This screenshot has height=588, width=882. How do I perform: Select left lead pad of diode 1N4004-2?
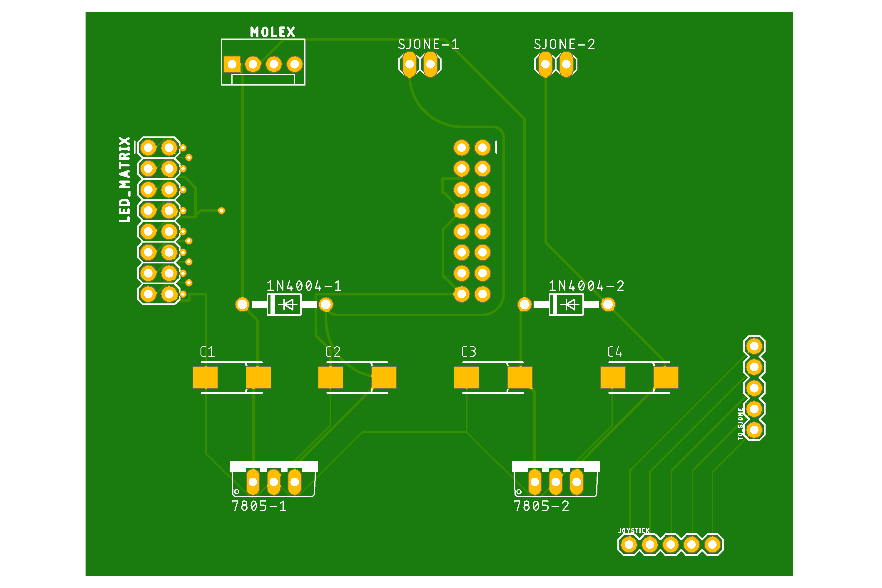coord(524,305)
